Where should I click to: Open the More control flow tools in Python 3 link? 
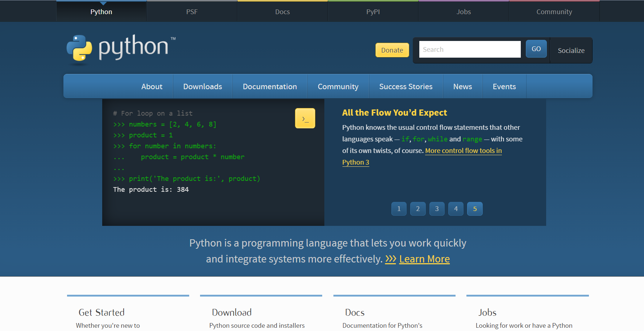pos(463,150)
